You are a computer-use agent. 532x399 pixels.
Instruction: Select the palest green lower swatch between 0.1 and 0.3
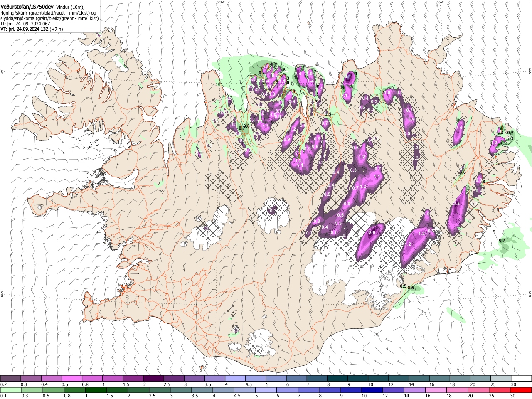point(11,390)
